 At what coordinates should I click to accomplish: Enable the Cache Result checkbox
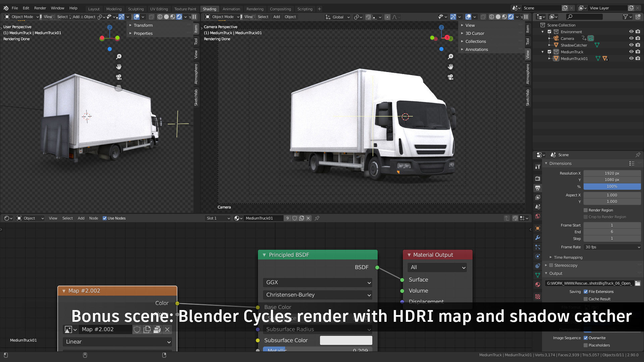pos(586,299)
